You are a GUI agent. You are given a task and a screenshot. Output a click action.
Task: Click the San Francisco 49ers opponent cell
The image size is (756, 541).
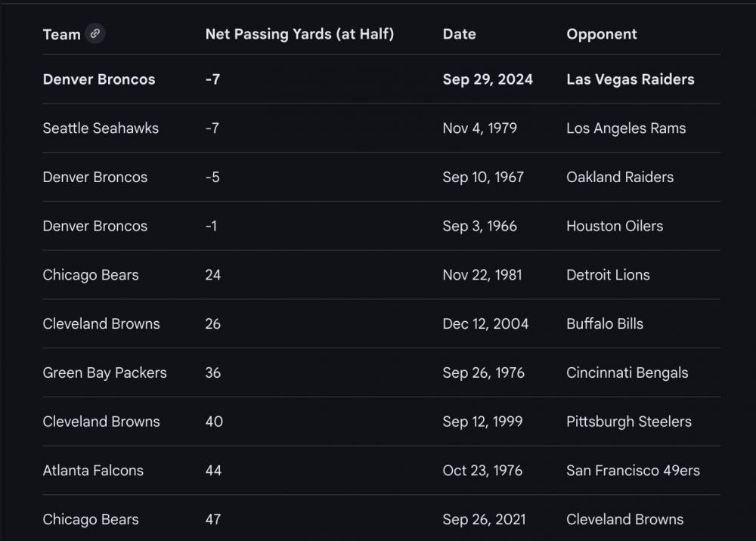[x=633, y=471]
